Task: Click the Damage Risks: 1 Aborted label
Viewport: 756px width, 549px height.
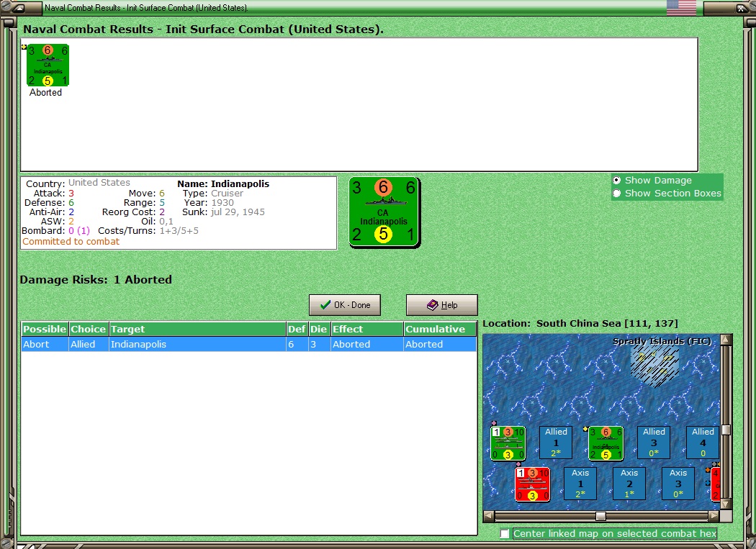Action: click(96, 280)
